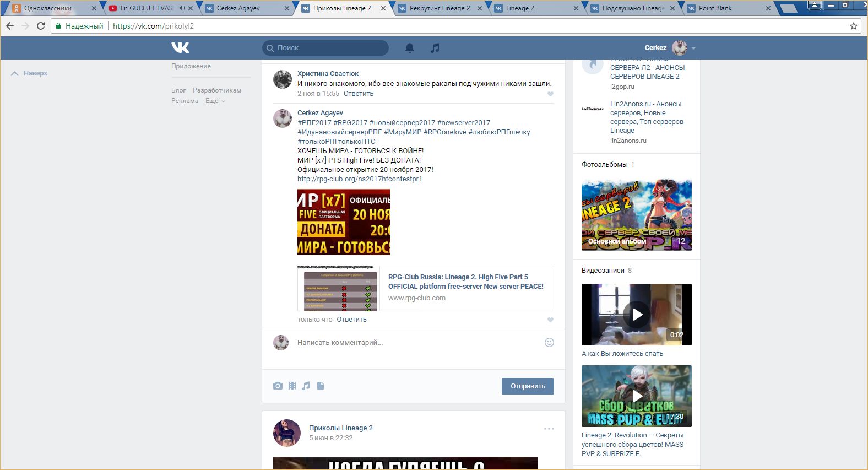Reply to Христина Свастюк's comment
868x470 pixels.
click(x=359, y=94)
